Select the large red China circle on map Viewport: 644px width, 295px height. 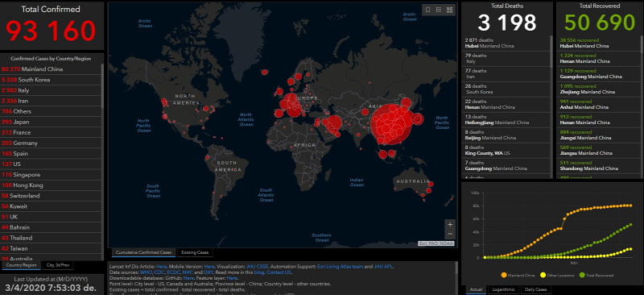(x=390, y=125)
